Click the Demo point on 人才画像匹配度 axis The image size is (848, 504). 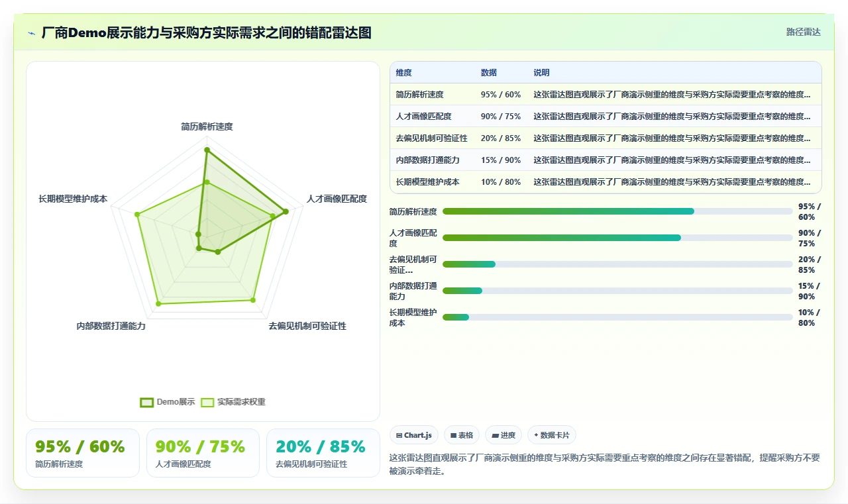point(286,212)
